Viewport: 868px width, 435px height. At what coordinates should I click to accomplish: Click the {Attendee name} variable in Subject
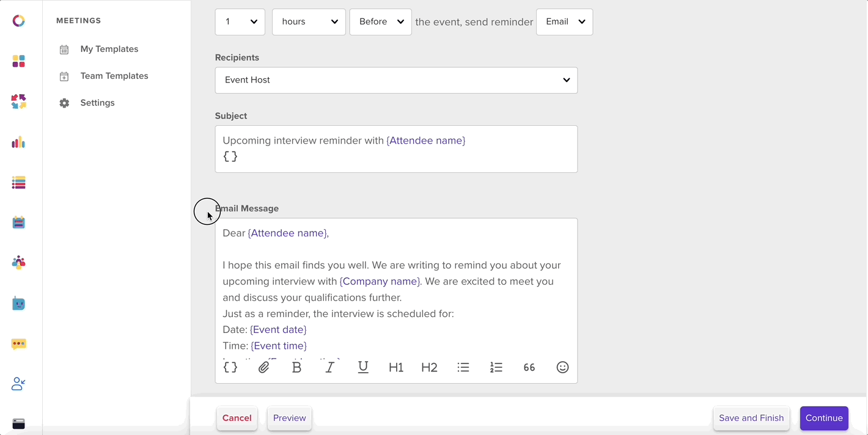pos(426,141)
